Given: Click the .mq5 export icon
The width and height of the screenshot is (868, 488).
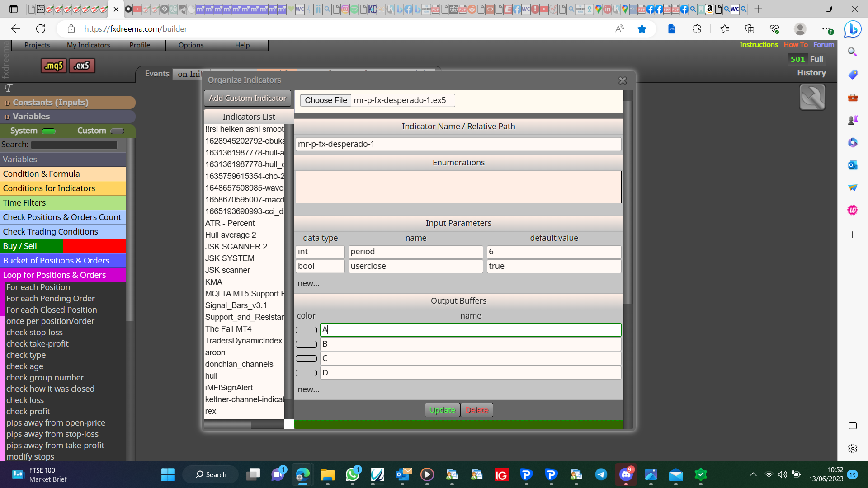Looking at the screenshot, I should coord(54,66).
